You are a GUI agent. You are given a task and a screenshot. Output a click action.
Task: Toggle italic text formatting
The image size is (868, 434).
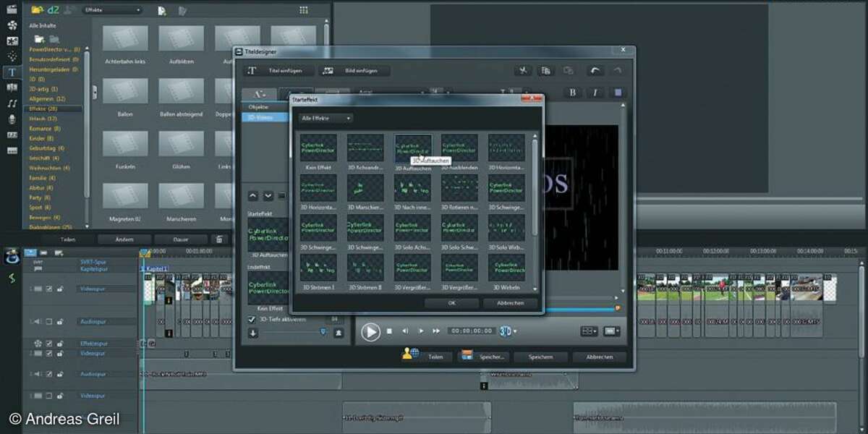coord(595,93)
